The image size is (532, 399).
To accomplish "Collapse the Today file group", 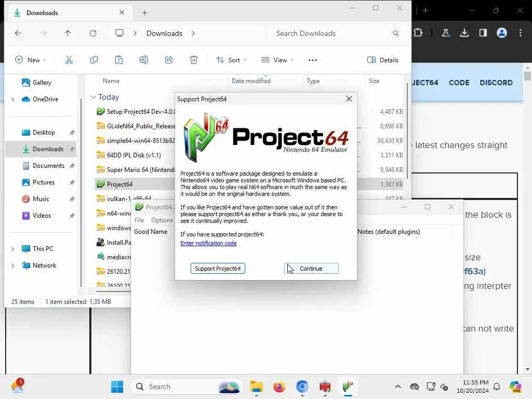I will click(94, 97).
